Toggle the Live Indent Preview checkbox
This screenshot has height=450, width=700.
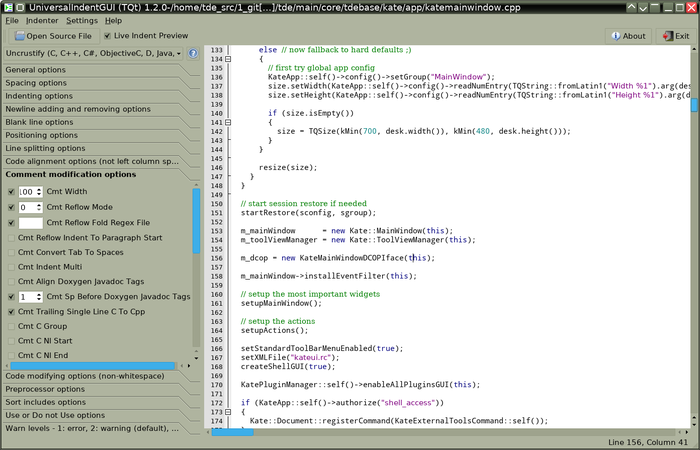tap(105, 36)
